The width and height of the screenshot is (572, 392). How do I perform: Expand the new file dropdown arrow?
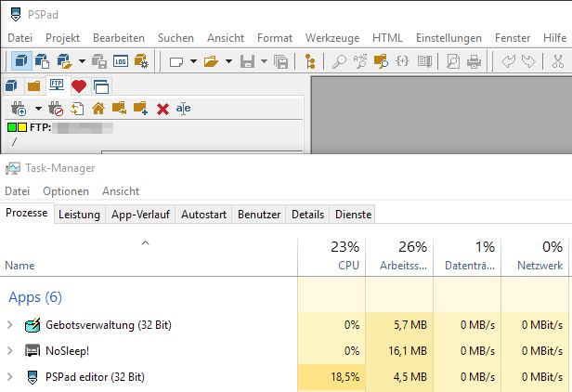193,61
